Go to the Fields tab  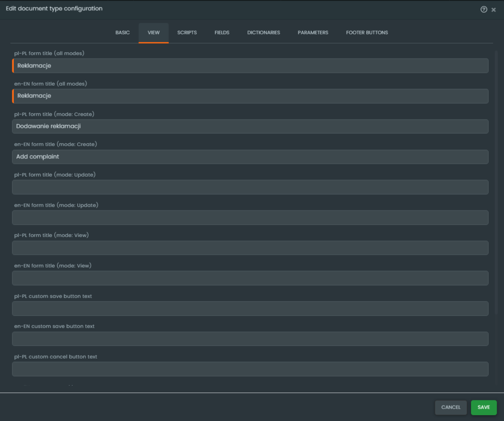(222, 32)
